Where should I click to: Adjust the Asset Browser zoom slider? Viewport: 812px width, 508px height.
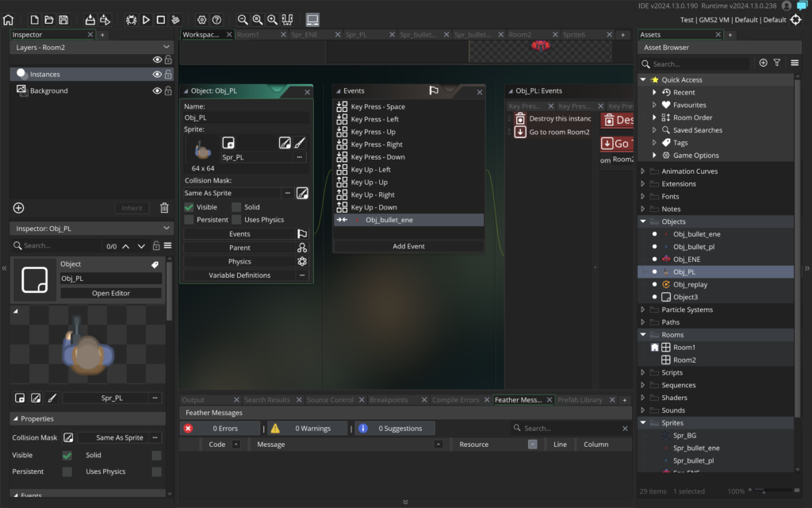click(764, 491)
